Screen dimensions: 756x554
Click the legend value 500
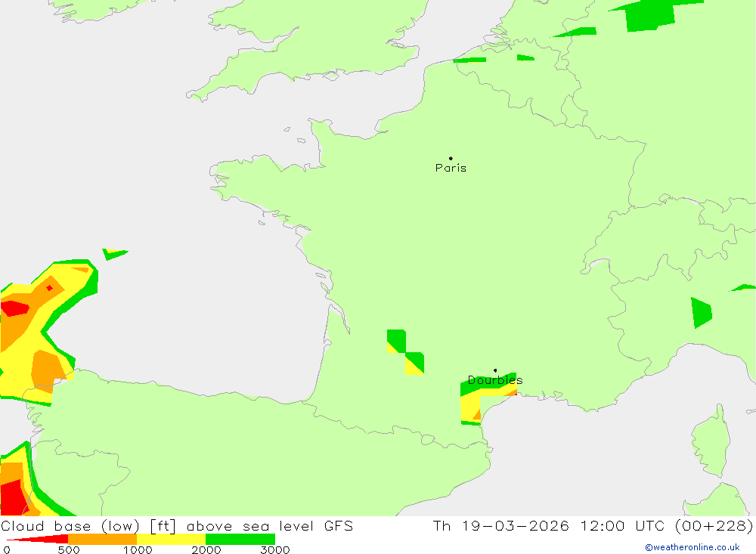point(69,549)
